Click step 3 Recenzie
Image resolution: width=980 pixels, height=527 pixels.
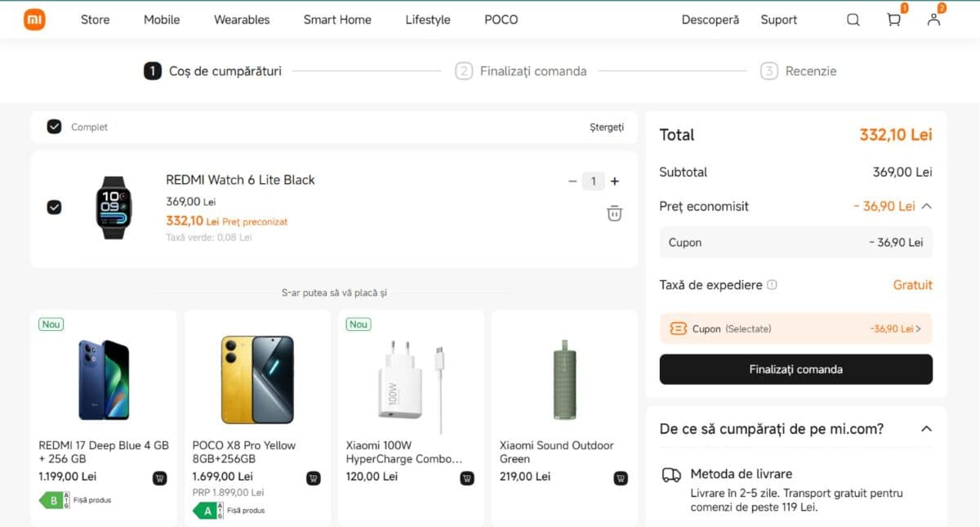(x=798, y=71)
